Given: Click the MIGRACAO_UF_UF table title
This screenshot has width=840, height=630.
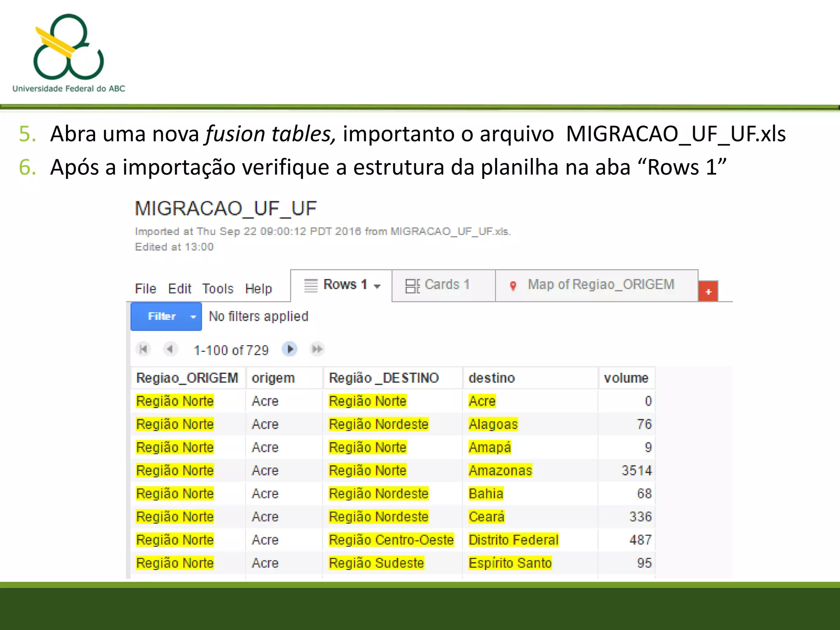Looking at the screenshot, I should (x=226, y=209).
